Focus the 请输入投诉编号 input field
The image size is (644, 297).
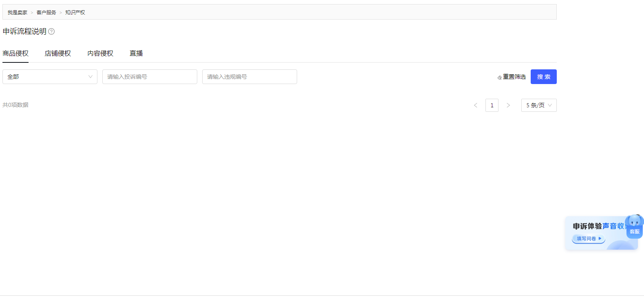[x=150, y=77]
